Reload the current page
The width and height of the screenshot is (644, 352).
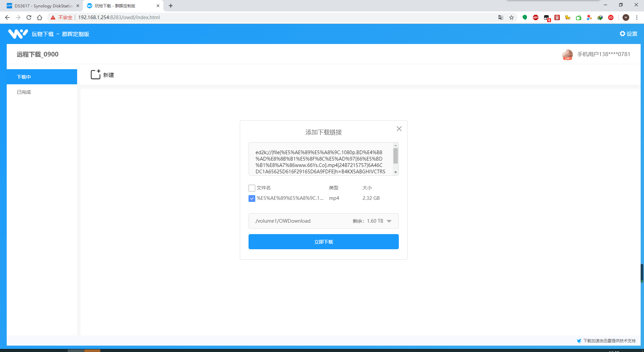pos(29,17)
